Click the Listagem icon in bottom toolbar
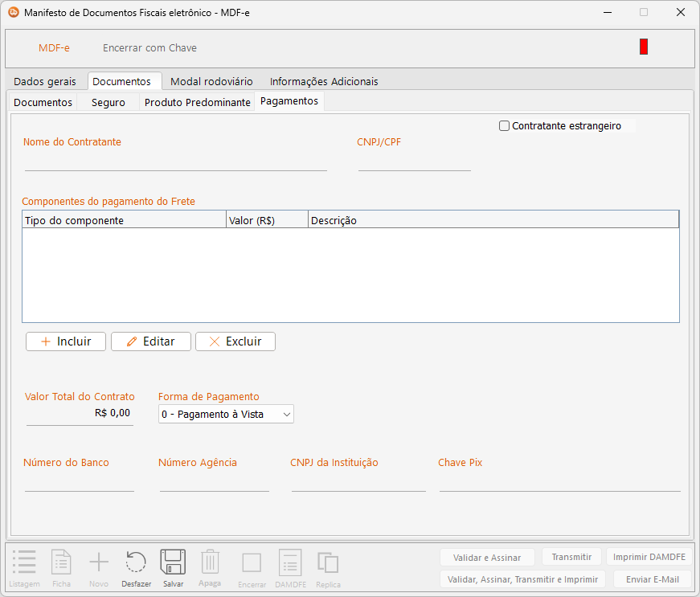The image size is (700, 597). 24,563
